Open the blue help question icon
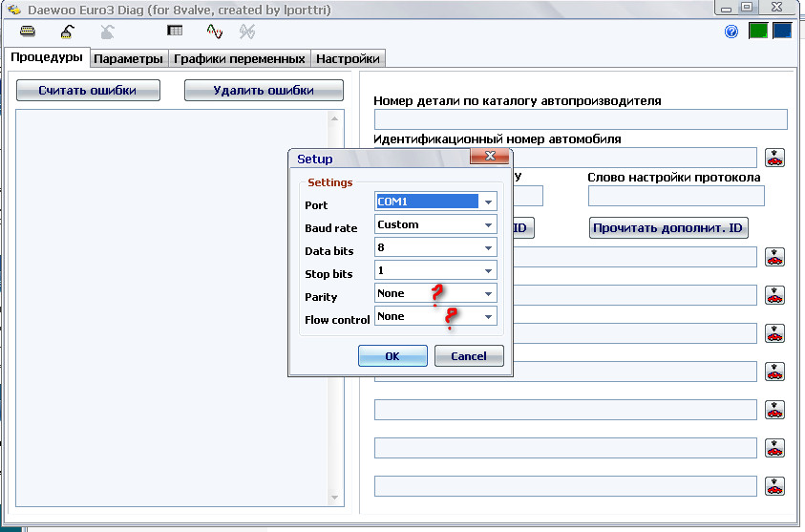 tap(731, 32)
